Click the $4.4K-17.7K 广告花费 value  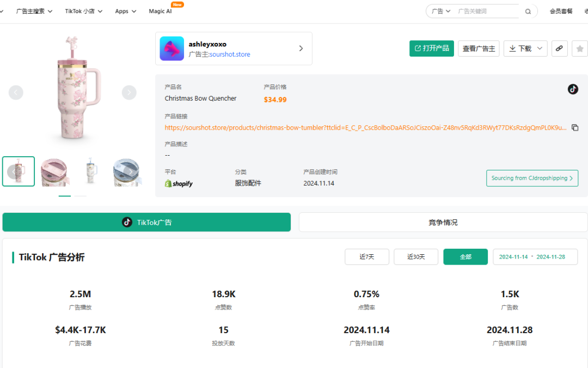click(80, 330)
